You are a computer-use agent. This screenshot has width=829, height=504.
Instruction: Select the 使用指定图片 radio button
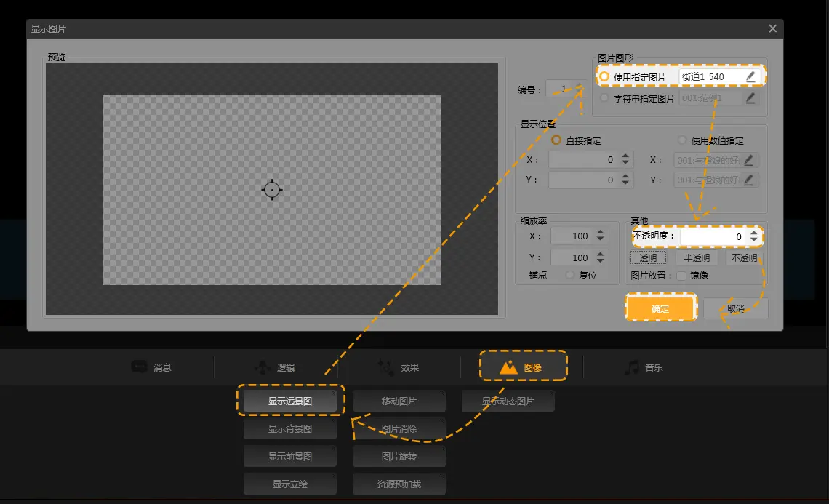pos(604,76)
